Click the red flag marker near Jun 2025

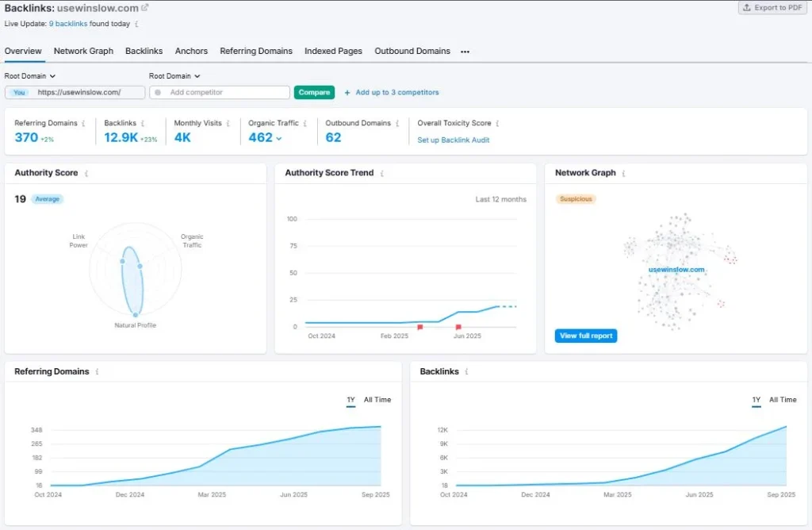coord(458,328)
